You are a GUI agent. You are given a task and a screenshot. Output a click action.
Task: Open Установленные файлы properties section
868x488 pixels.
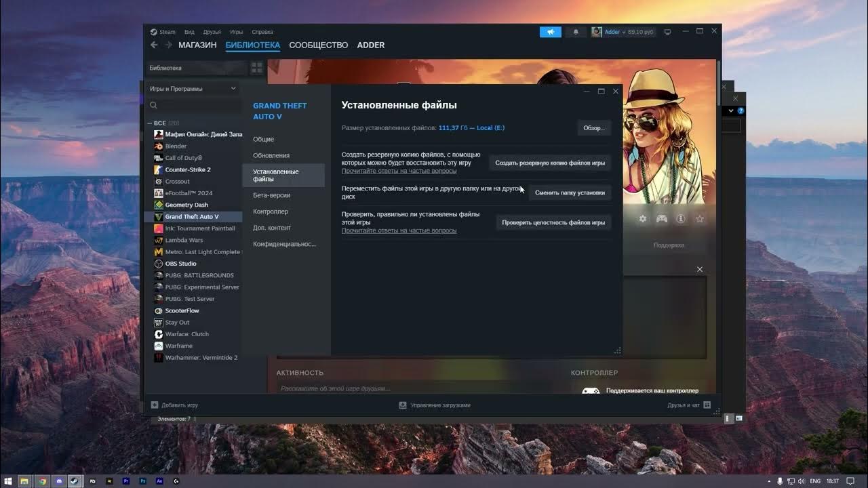click(283, 176)
